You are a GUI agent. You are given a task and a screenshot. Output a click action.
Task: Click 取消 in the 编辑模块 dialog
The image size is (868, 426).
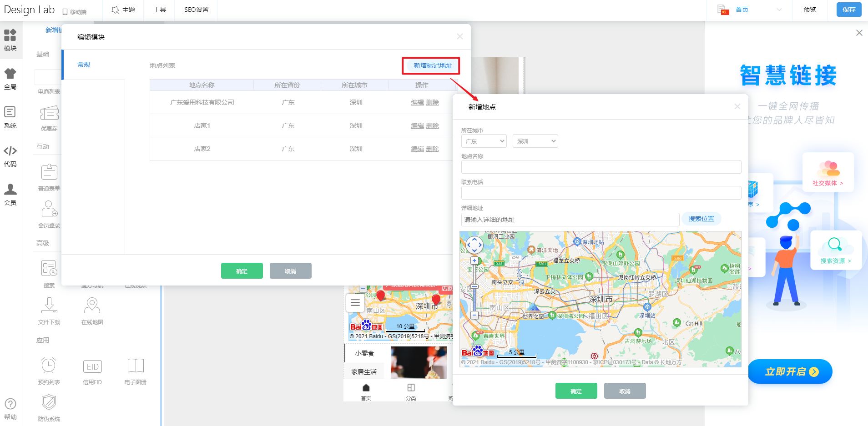290,271
